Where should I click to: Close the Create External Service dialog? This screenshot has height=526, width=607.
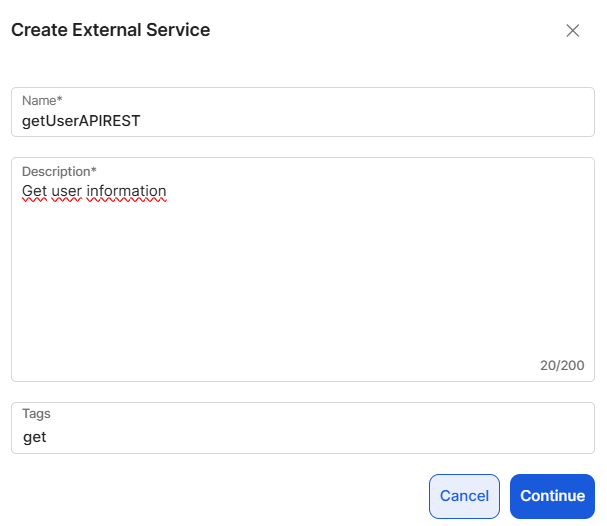[573, 30]
